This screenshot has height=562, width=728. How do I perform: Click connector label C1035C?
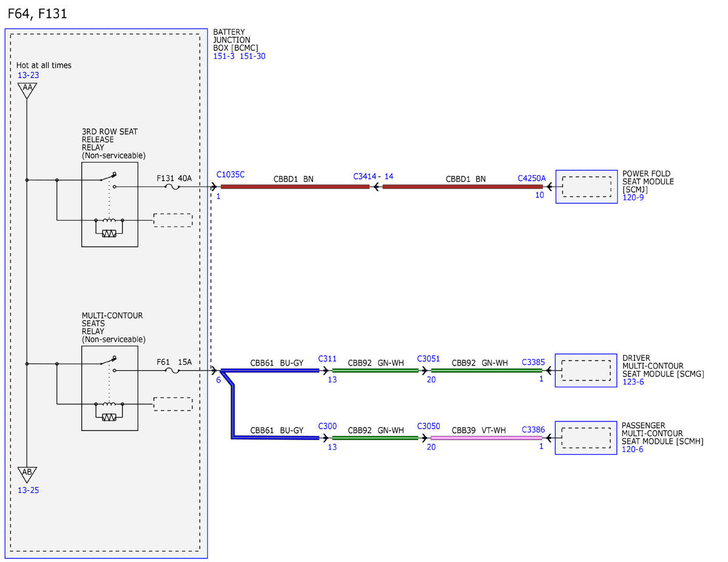pyautogui.click(x=231, y=175)
